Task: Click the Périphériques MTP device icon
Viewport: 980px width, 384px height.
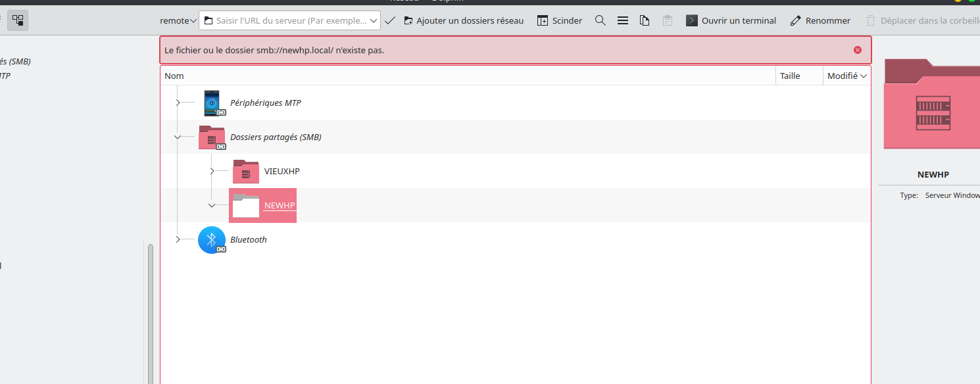Action: 211,103
